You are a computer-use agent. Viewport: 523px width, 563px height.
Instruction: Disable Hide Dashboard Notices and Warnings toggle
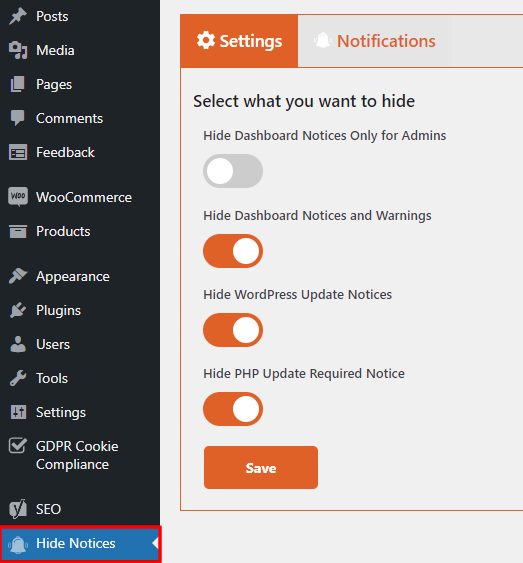coord(233,251)
